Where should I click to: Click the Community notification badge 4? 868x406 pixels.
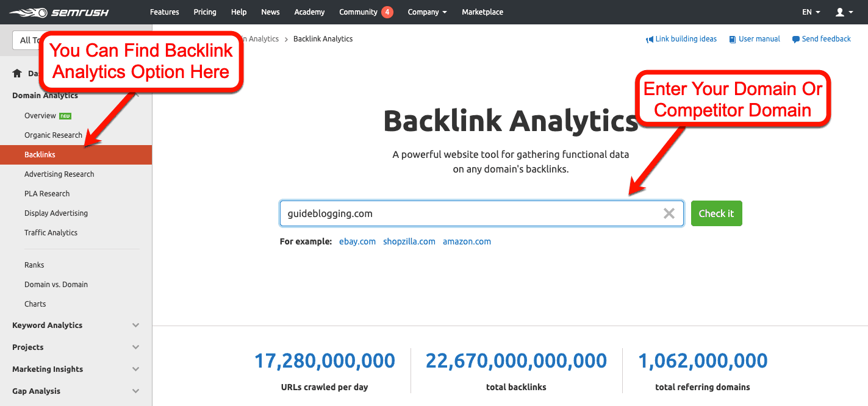point(387,12)
